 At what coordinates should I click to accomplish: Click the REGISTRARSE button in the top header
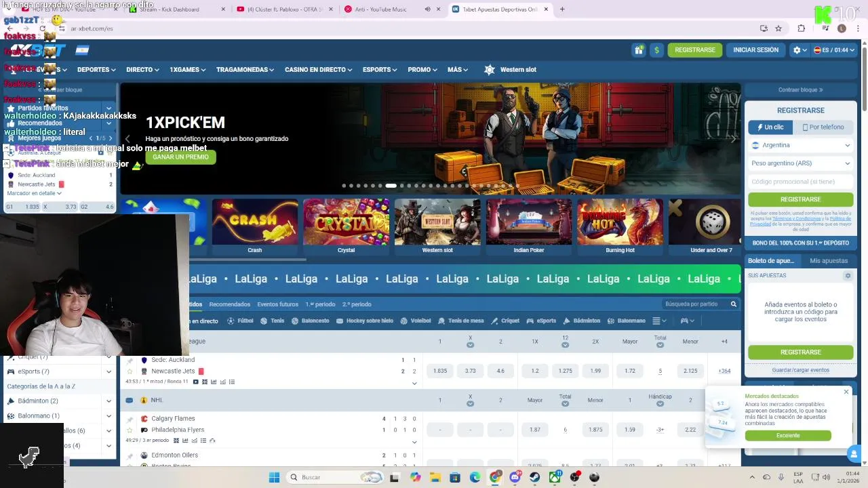[695, 50]
